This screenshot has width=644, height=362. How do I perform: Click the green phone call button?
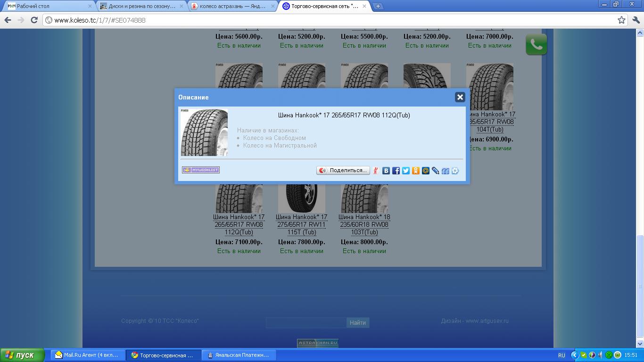537,44
